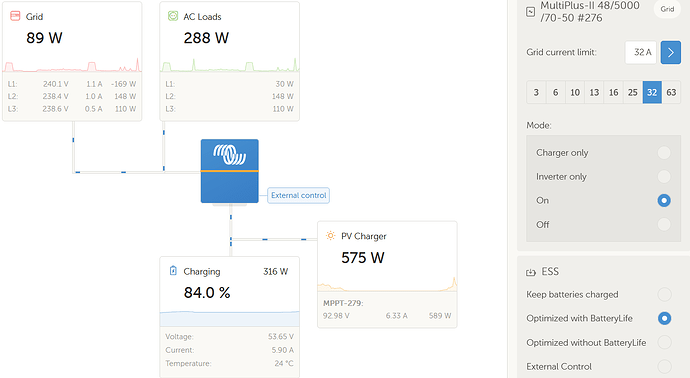This screenshot has width=690, height=378.
Task: Click the grid L1 power -169 W
Action: [124, 84]
